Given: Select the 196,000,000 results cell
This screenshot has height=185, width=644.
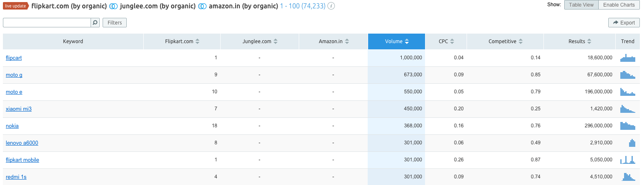Looking at the screenshot, I should point(580,92).
